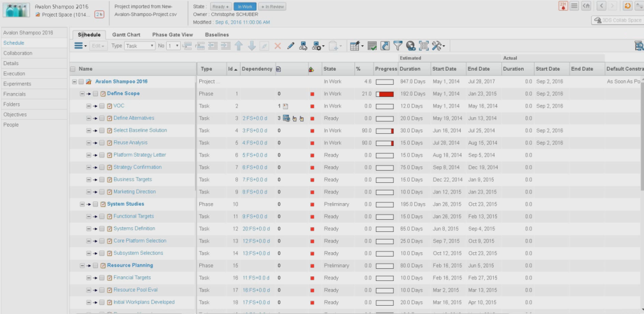The height and width of the screenshot is (314, 644).
Task: Click the indent task toolbar icon
Action: (x=226, y=46)
